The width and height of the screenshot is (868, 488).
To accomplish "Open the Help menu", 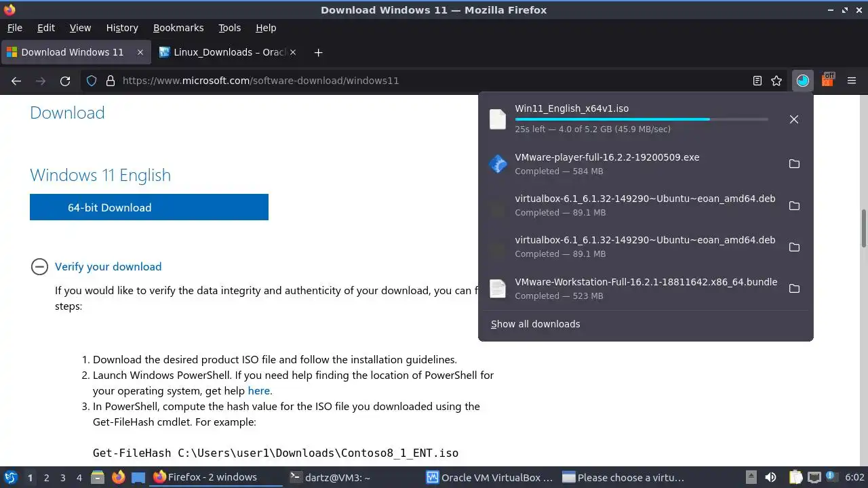I will (266, 28).
